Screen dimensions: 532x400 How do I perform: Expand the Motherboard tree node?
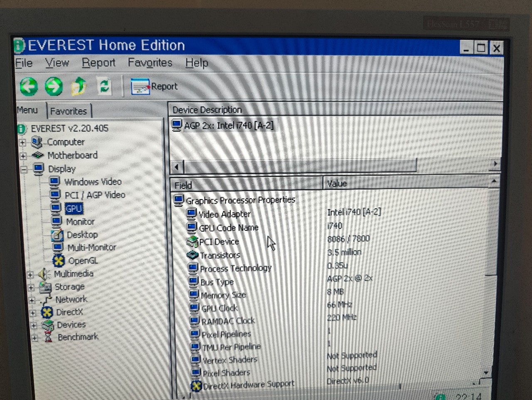[23, 156]
